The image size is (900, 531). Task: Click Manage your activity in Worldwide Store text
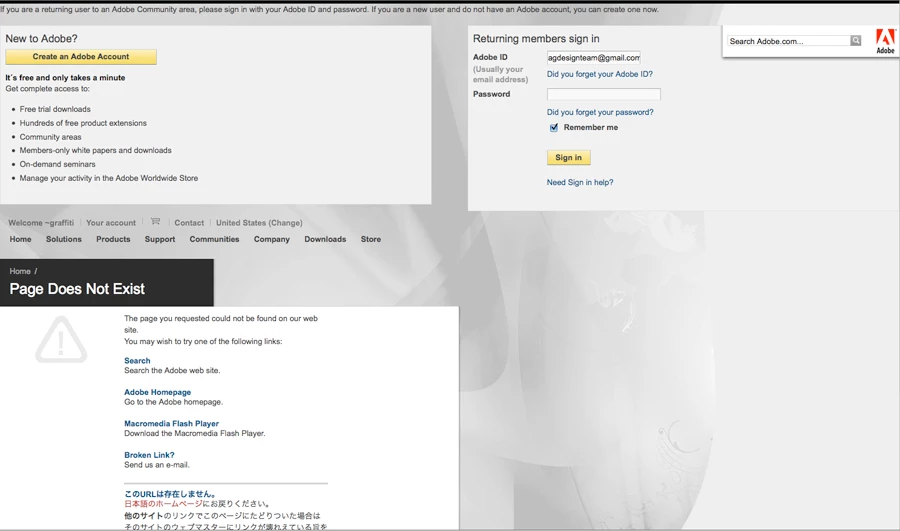108,178
